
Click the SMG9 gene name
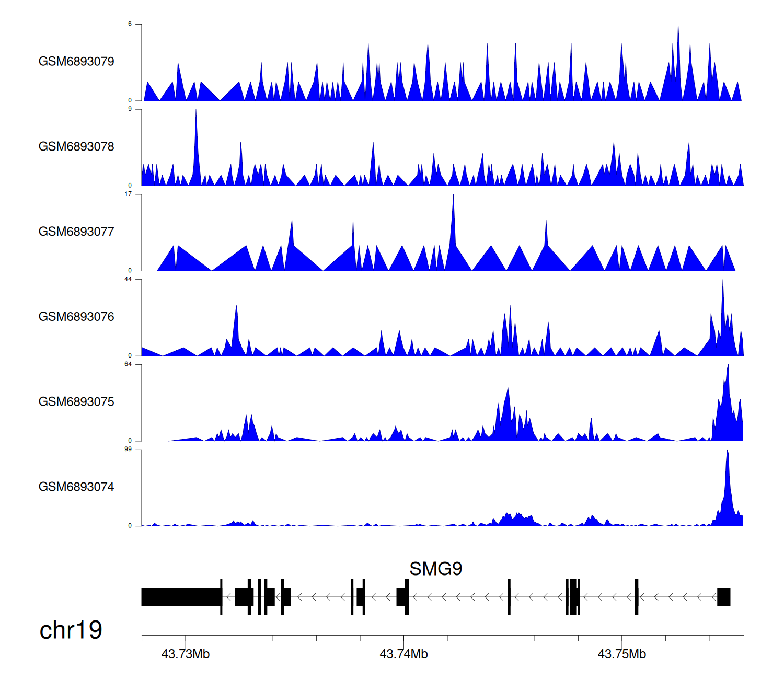[x=435, y=569]
